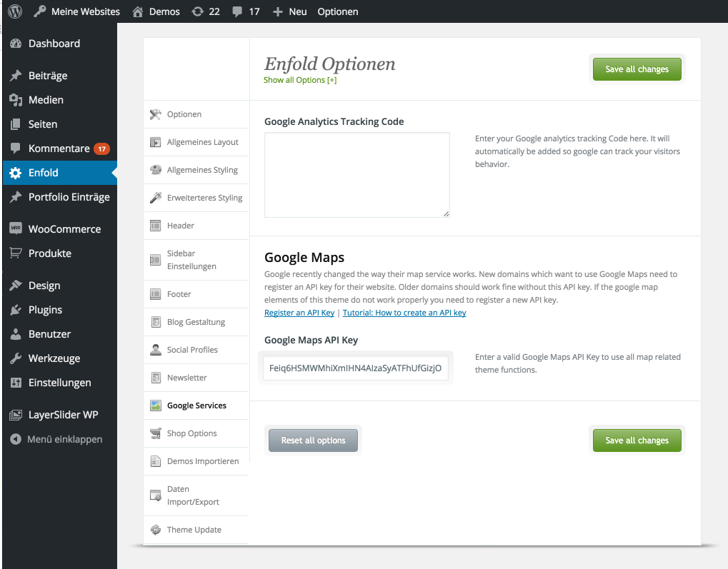Click the comments bubble icon in admin bar

tap(237, 11)
